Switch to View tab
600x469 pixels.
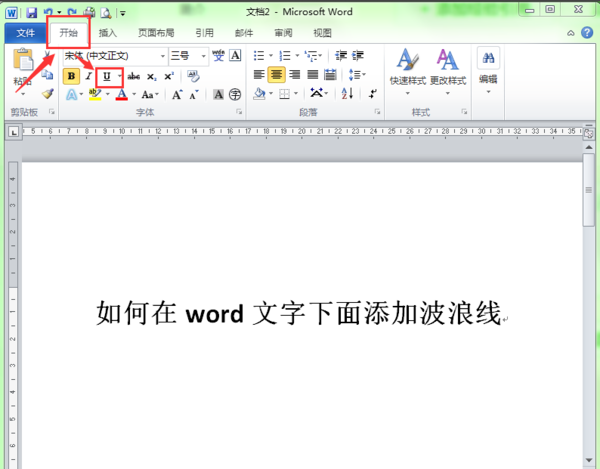(322, 33)
